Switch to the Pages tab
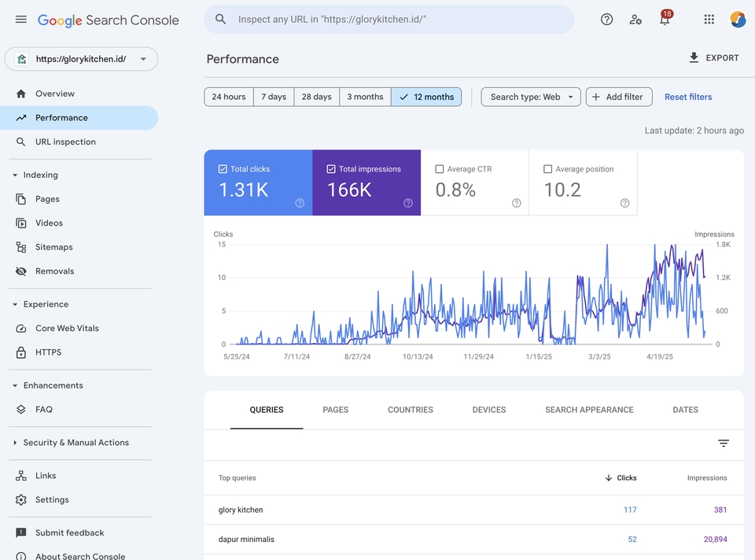755x560 pixels. (335, 410)
